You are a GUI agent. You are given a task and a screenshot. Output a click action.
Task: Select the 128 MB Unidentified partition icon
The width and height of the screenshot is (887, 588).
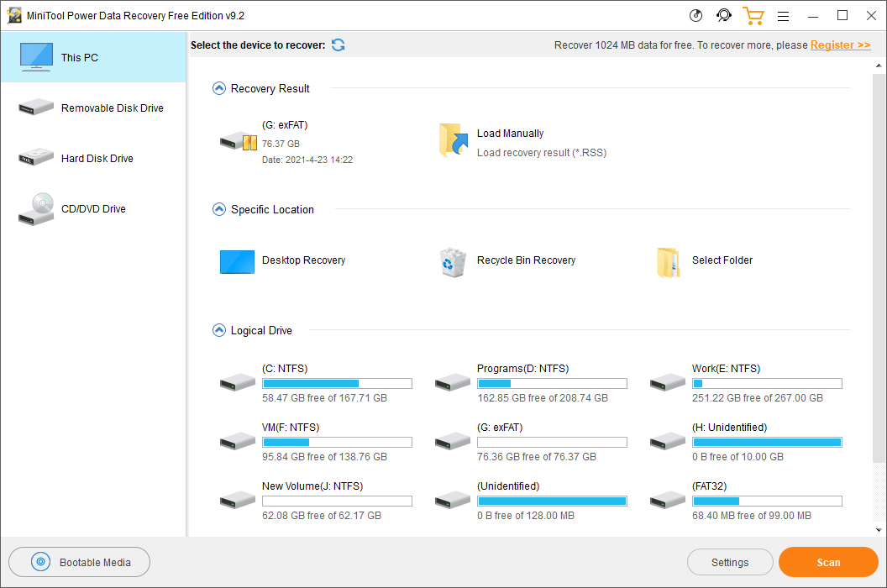(453, 500)
